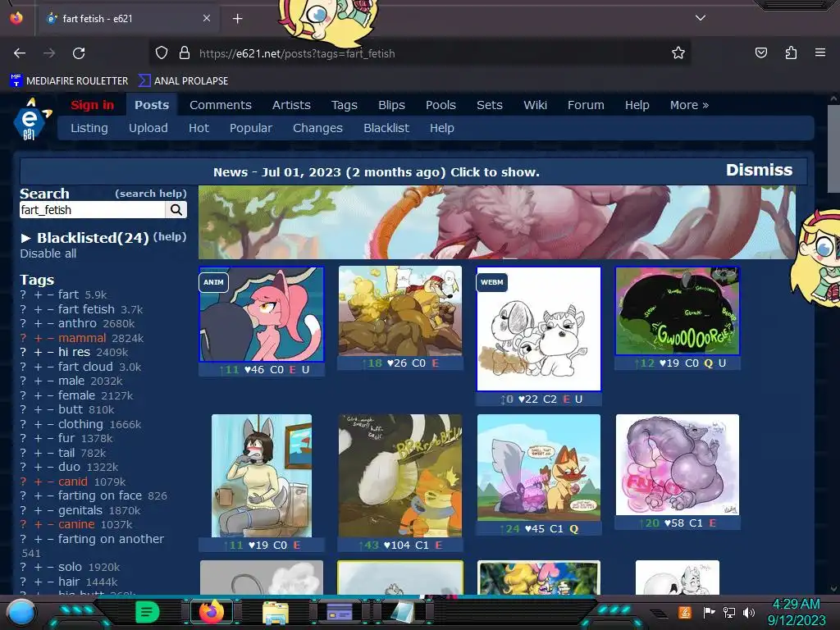
Task: Open the Firefox extensions puzzle icon
Action: click(x=791, y=52)
